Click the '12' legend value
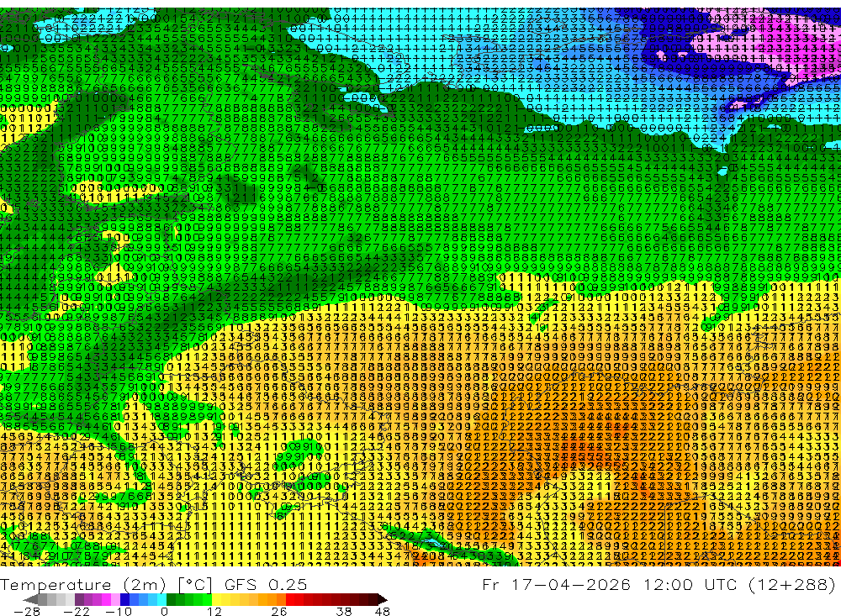The image size is (841, 616). pyautogui.click(x=214, y=612)
